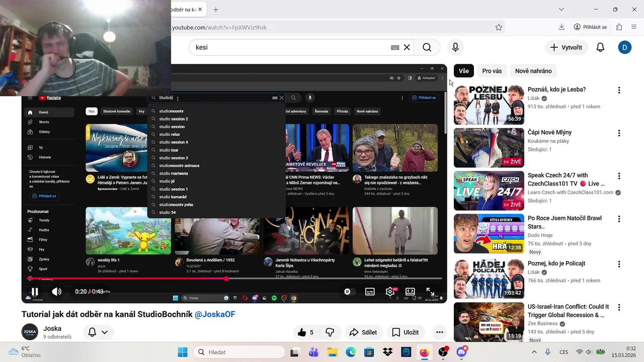Open the Joska channel avatar
644x362 pixels.
tap(30, 332)
